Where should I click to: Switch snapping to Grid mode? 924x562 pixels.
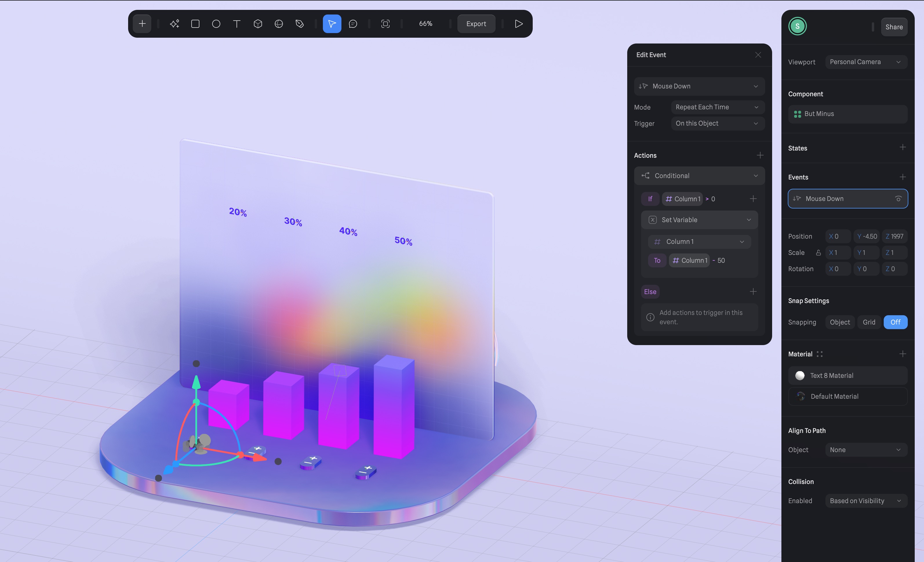tap(869, 322)
